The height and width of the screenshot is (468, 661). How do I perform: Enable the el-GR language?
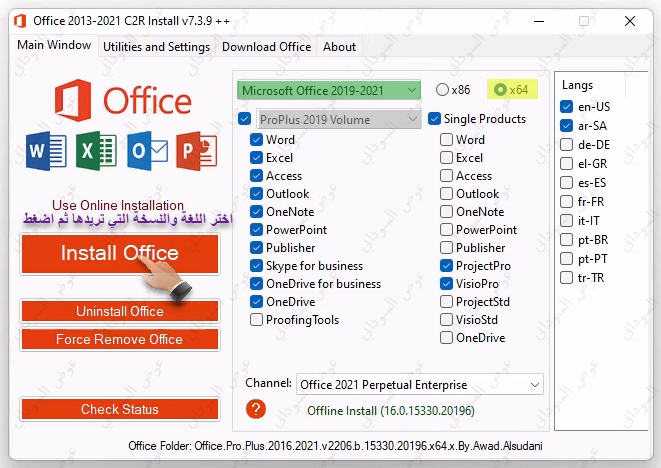point(567,164)
